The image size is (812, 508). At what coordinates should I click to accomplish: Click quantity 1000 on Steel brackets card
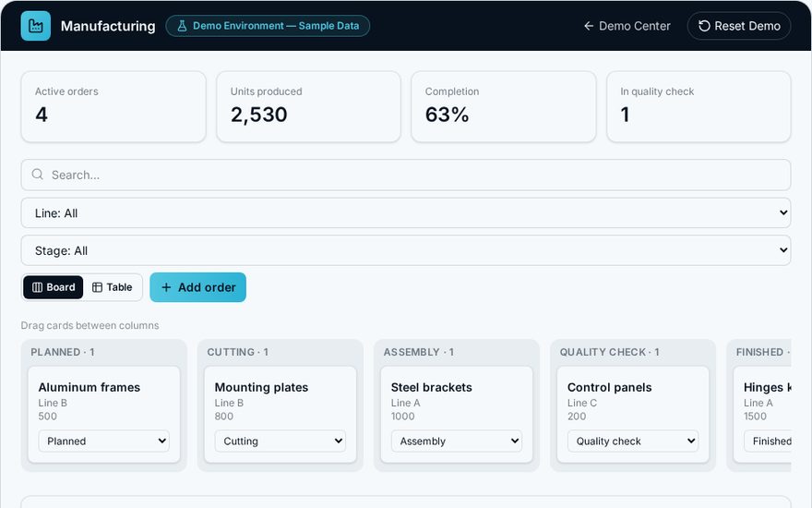(403, 417)
